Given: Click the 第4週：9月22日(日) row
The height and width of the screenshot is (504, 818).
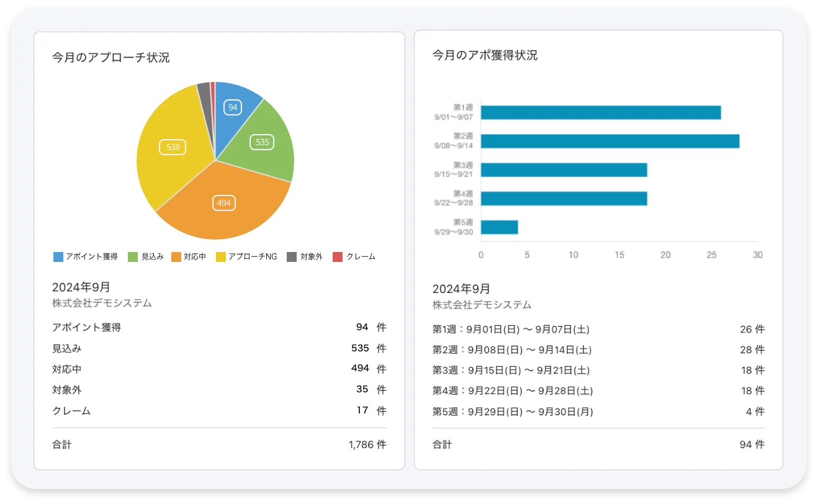Looking at the screenshot, I should 598,390.
